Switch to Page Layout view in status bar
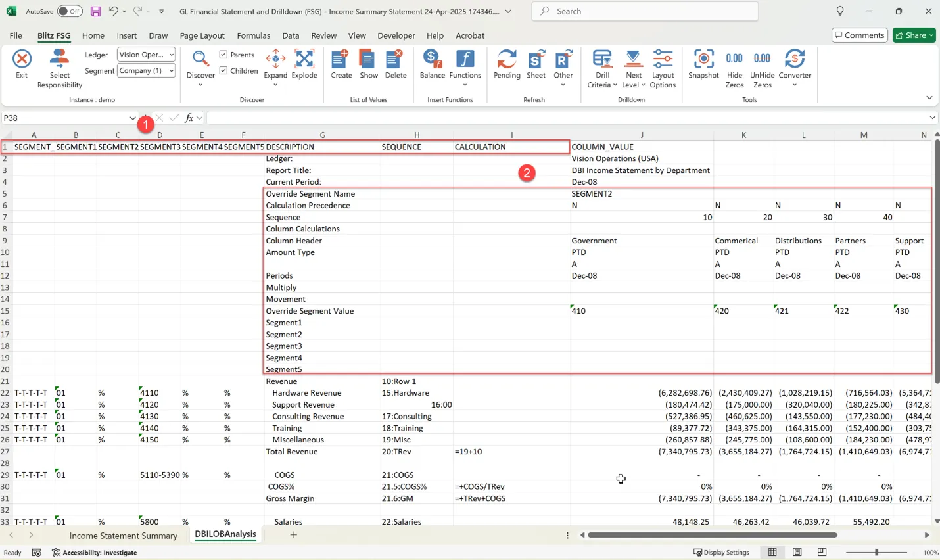 coord(797,552)
